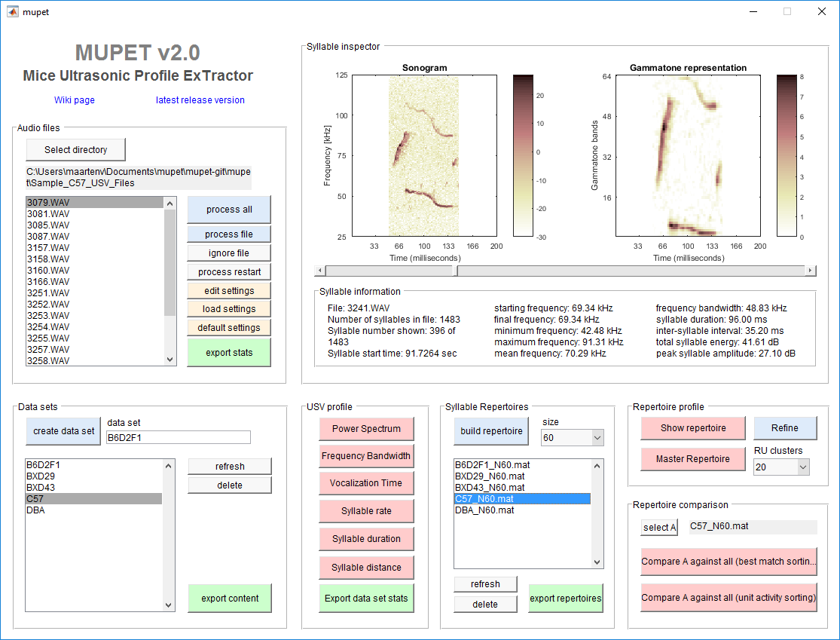Select 3160.WAV audio file
Viewport: 840px width, 640px height.
pos(94,270)
